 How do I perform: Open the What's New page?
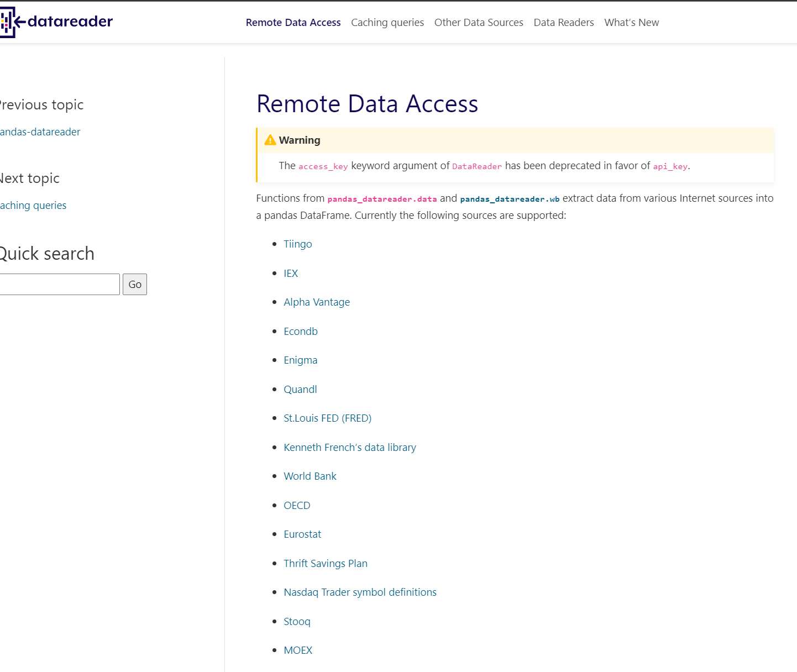tap(631, 23)
